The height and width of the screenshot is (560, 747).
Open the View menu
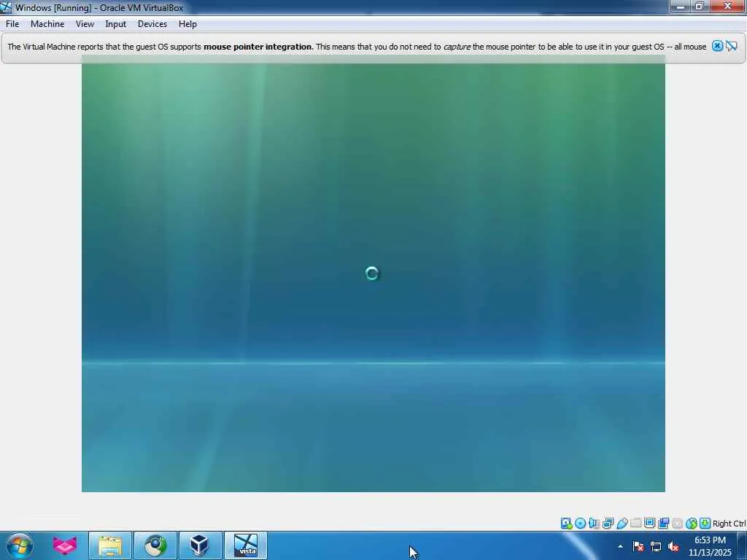tap(85, 24)
